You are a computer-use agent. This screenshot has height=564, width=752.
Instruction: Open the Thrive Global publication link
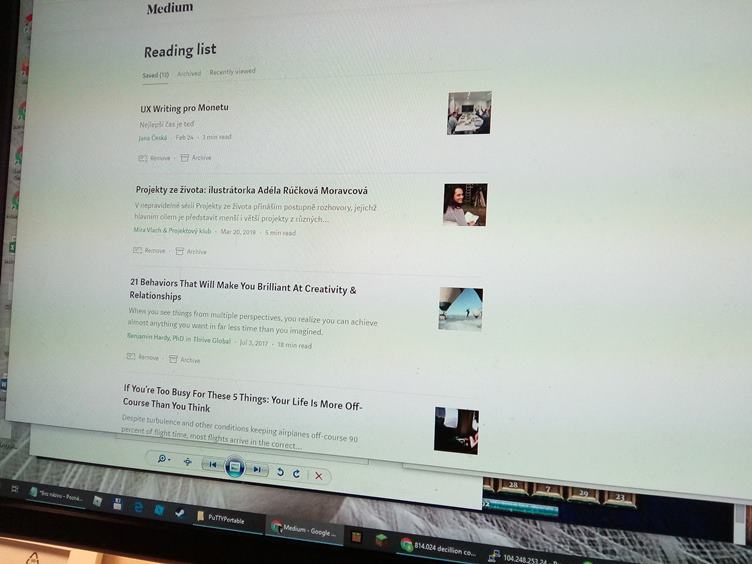pyautogui.click(x=212, y=340)
